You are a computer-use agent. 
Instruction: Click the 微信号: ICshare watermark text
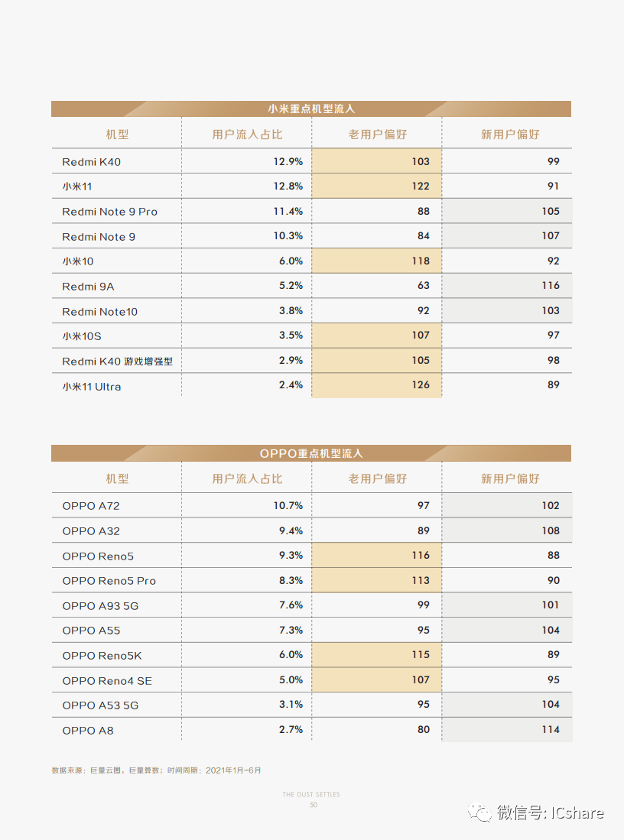point(551,812)
